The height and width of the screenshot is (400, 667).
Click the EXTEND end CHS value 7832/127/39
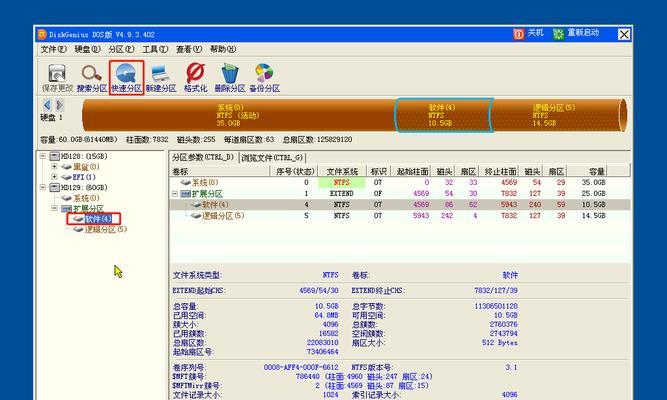(496, 291)
